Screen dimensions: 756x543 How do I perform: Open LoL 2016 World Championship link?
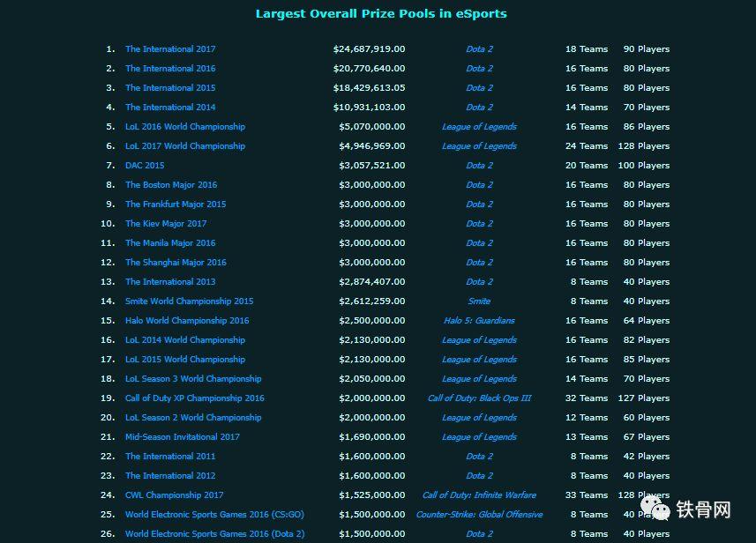(185, 127)
